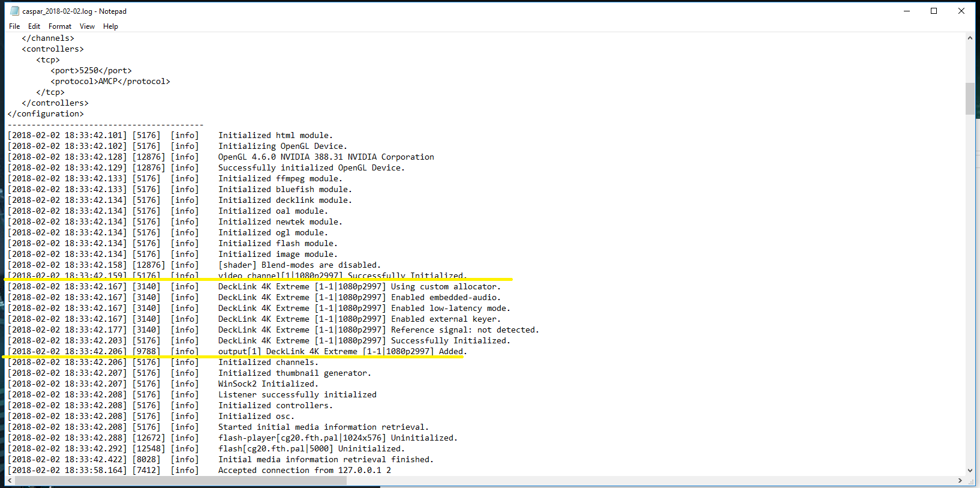Click the '<controllers>' opening tag line
The height and width of the screenshot is (488, 980).
click(x=53, y=49)
